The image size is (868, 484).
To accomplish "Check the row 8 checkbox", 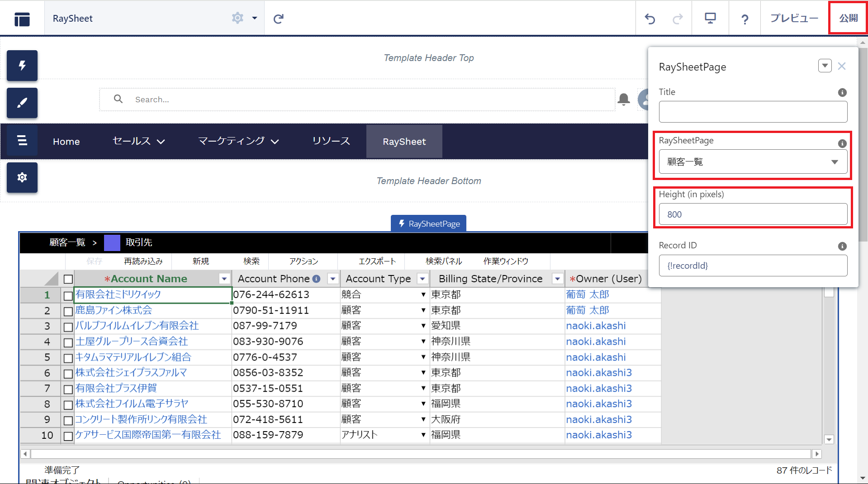I will tap(68, 405).
